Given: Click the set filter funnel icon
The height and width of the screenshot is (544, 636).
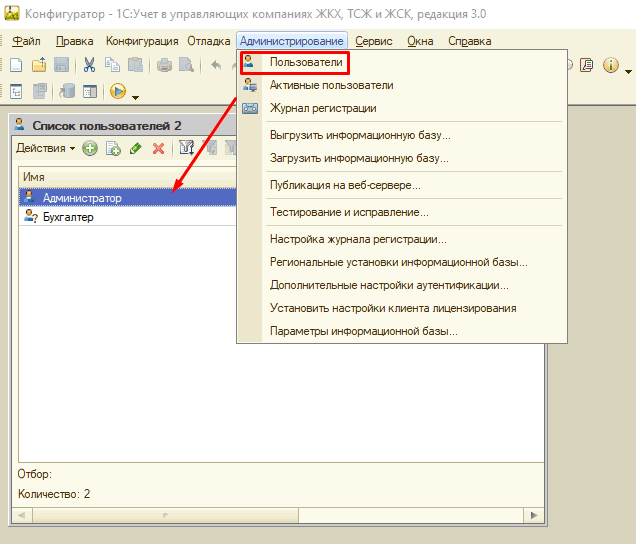Looking at the screenshot, I should (187, 148).
